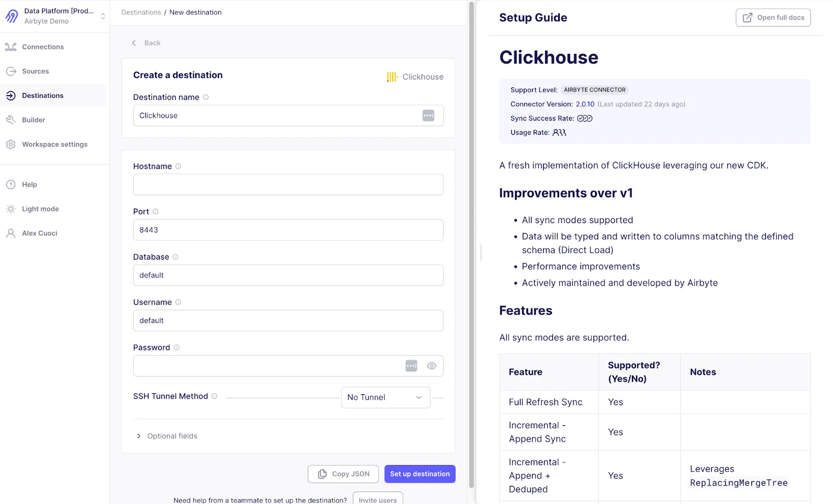Show Password info tooltip icon
The width and height of the screenshot is (833, 504).
pos(176,347)
